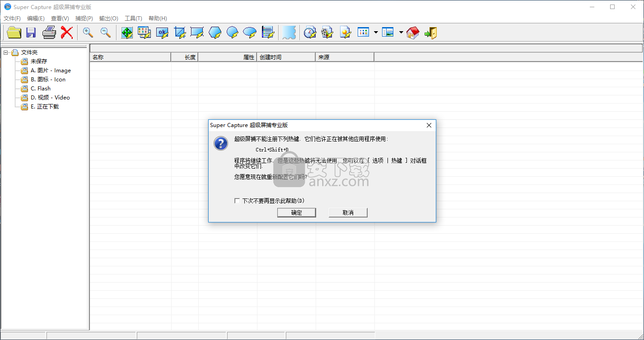Click the thumbnail grid view icon

pos(364,32)
